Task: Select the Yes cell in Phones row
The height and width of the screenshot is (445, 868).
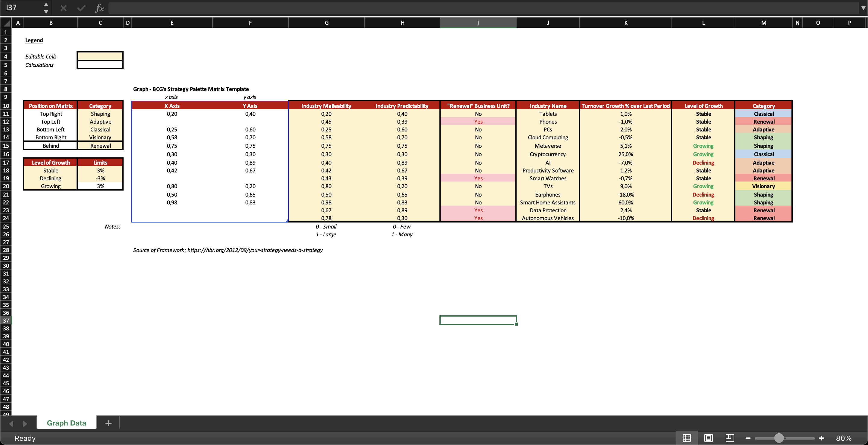Action: [478, 122]
